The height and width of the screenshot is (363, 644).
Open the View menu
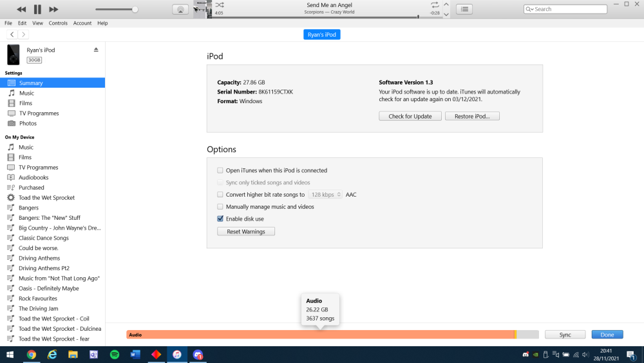(x=37, y=23)
